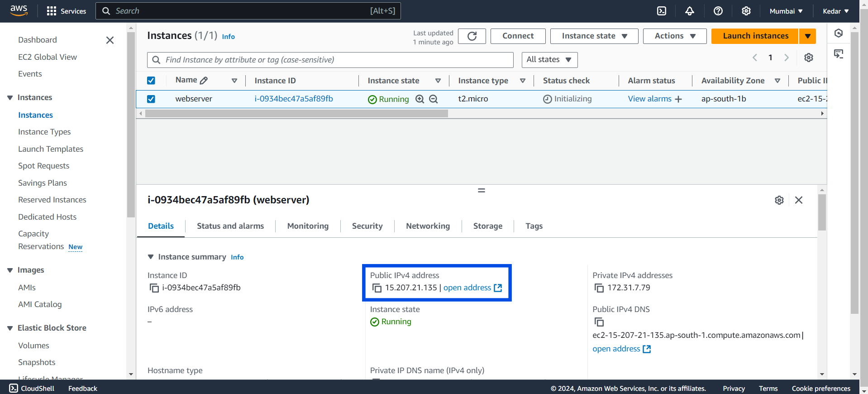Close the EC2 navigation sidebar
The height and width of the screenshot is (394, 868).
point(110,40)
